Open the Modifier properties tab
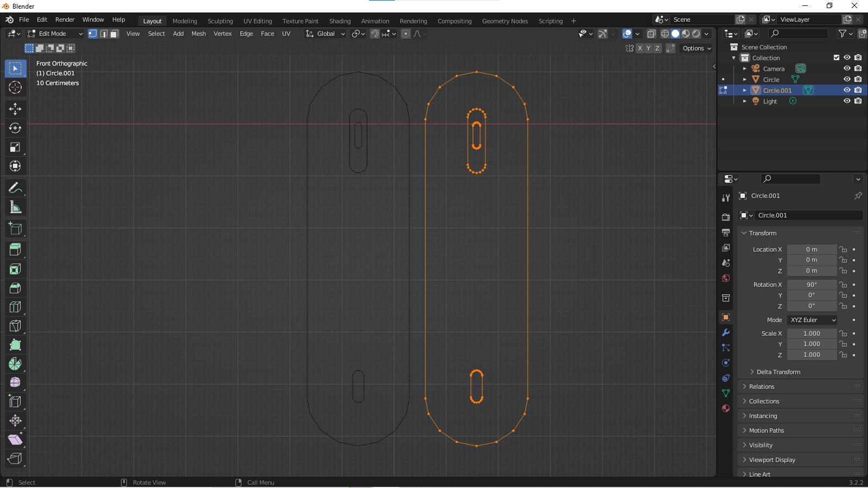 point(726,332)
